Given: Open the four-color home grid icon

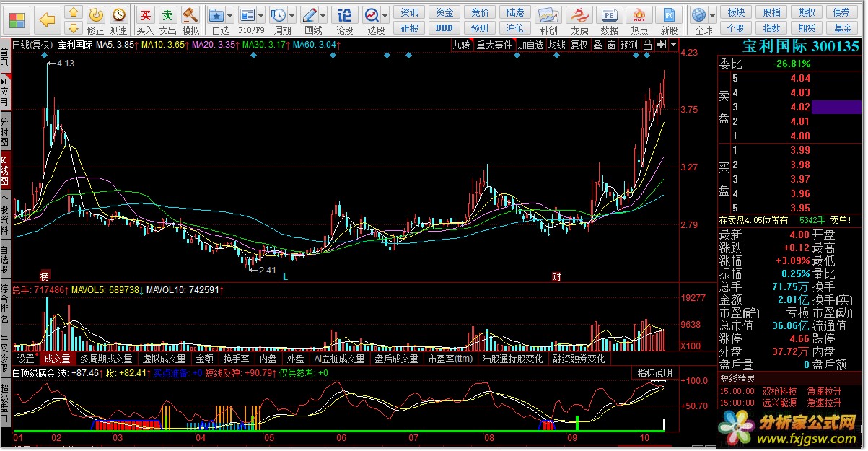Looking at the screenshot, I should tap(17, 19).
